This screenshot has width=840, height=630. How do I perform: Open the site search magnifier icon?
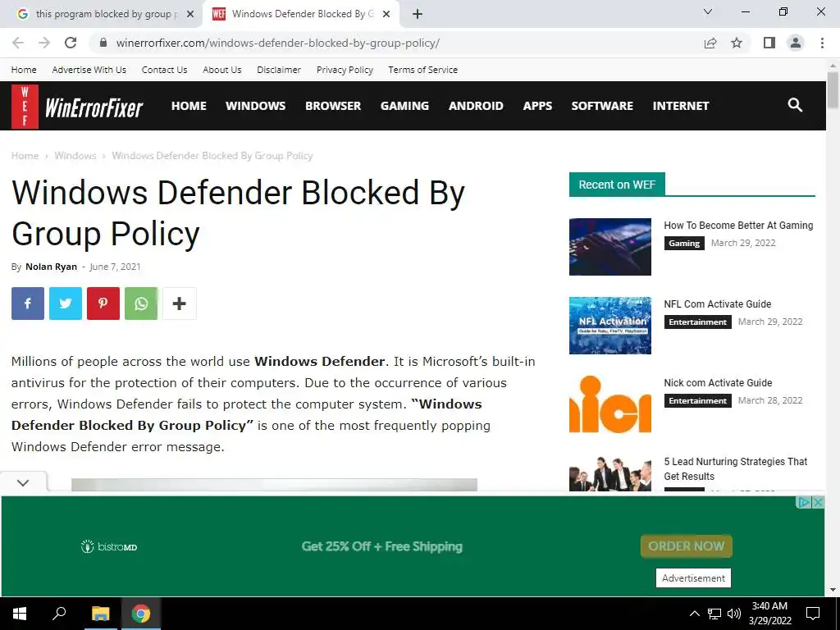coord(795,105)
